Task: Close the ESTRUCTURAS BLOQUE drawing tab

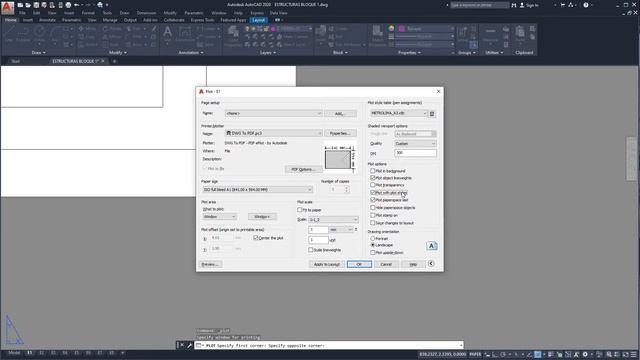Action: 103,61
